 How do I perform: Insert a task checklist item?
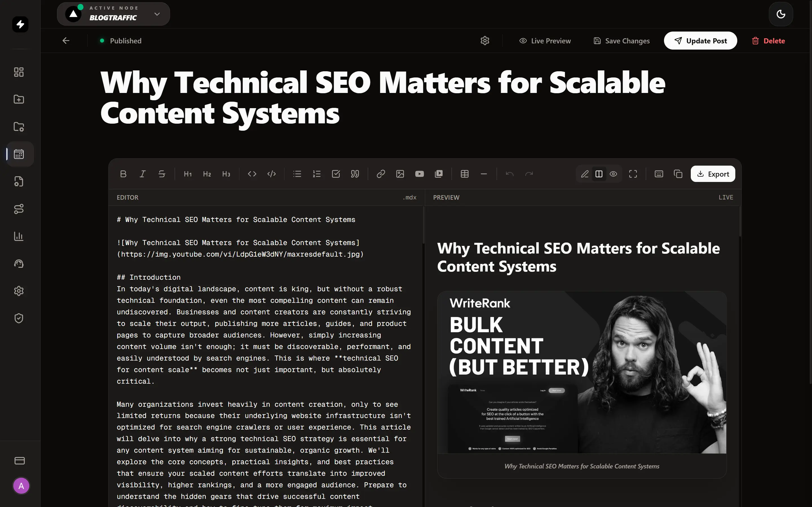point(336,174)
